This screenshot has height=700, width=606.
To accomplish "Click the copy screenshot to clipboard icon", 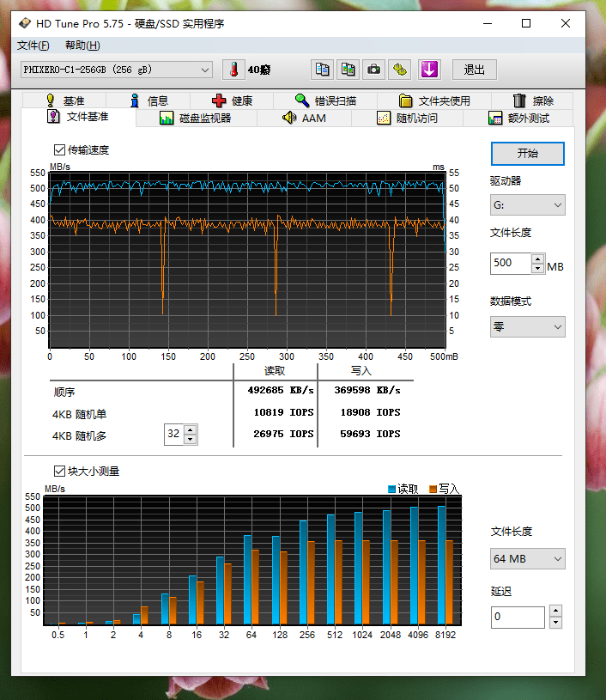I will coord(348,70).
